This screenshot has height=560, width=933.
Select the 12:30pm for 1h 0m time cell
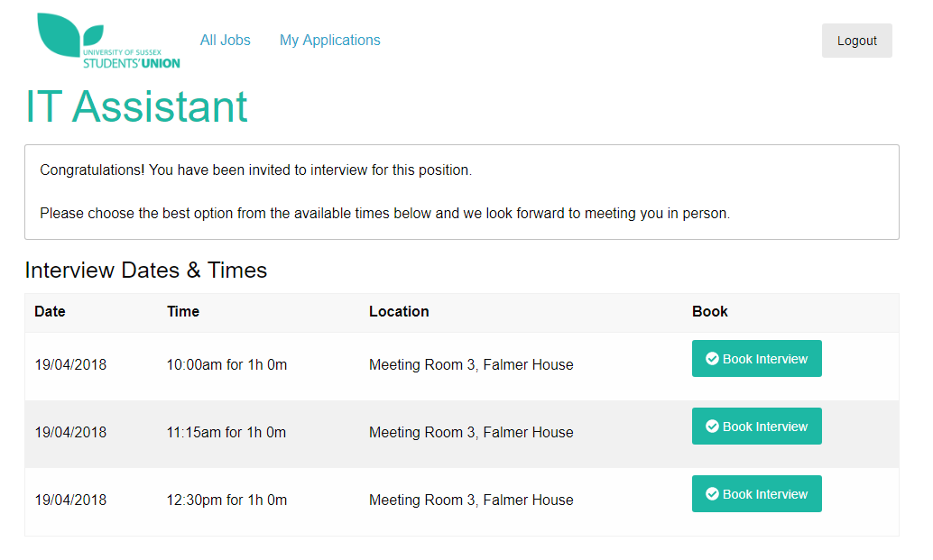(x=226, y=500)
